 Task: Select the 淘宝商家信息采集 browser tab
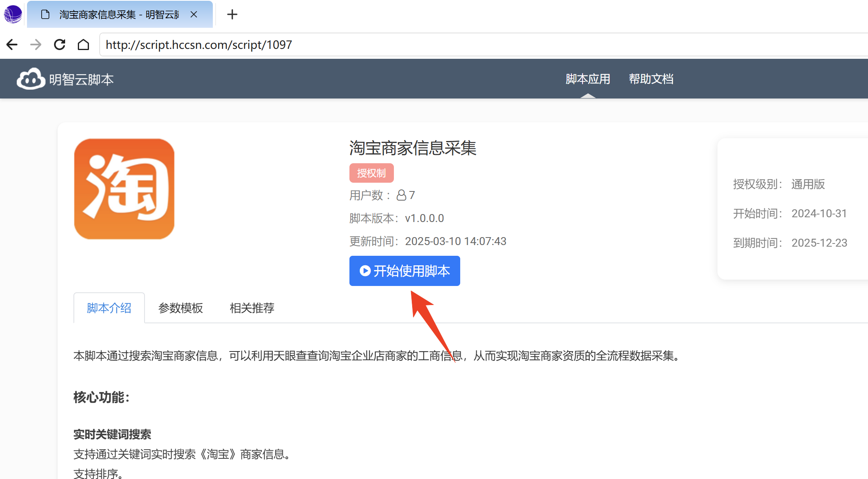(x=120, y=15)
